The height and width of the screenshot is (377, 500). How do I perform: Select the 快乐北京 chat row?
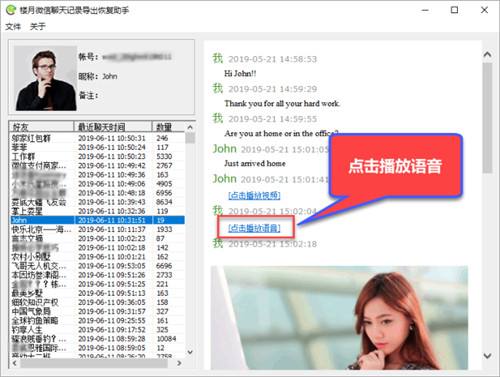click(x=97, y=229)
